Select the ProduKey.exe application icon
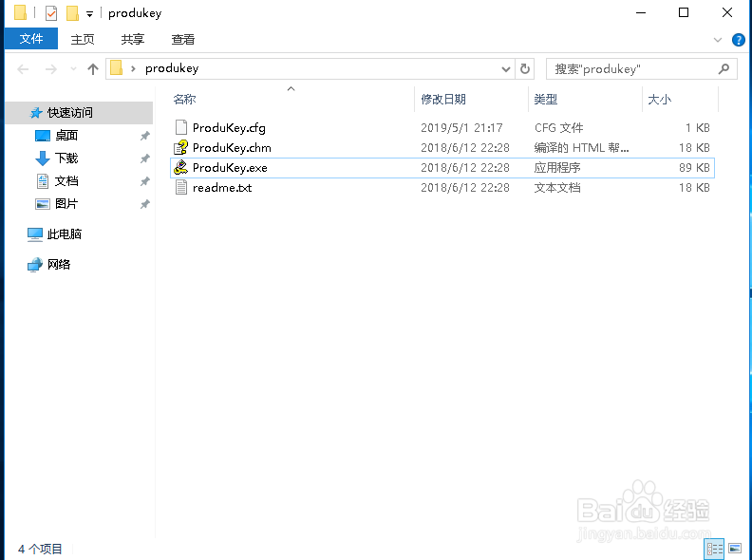 tap(180, 167)
